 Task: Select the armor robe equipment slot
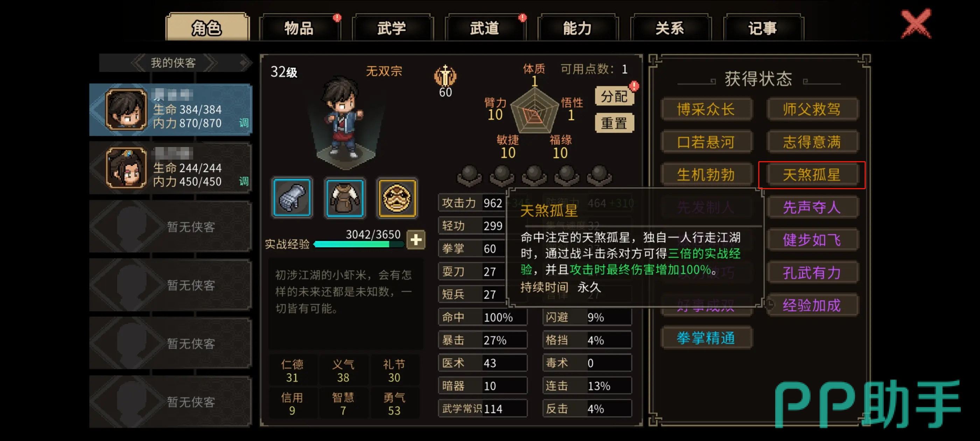(x=345, y=197)
